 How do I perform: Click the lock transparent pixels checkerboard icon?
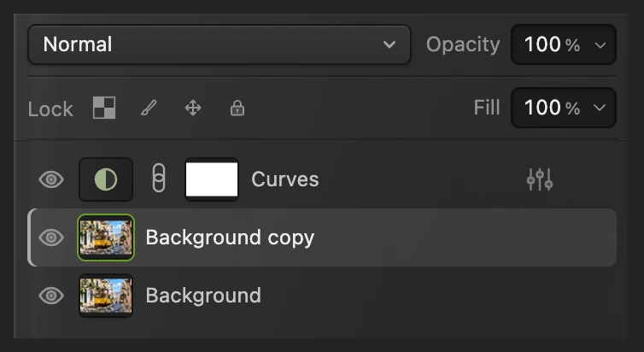104,108
